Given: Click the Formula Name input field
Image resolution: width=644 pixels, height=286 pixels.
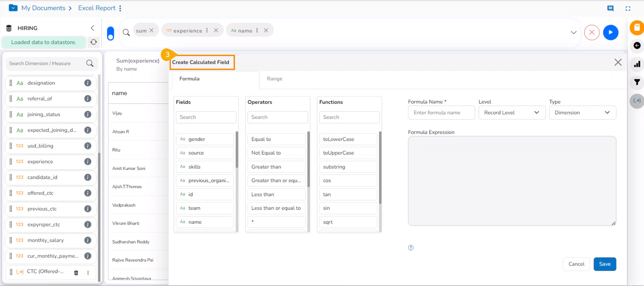Looking at the screenshot, I should pyautogui.click(x=441, y=113).
